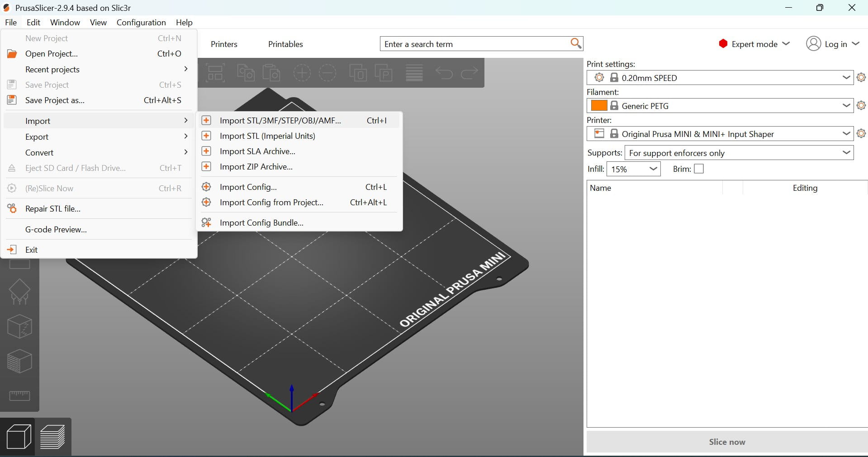868x457 pixels.
Task: Select the paint-on supports tool
Action: click(19, 292)
